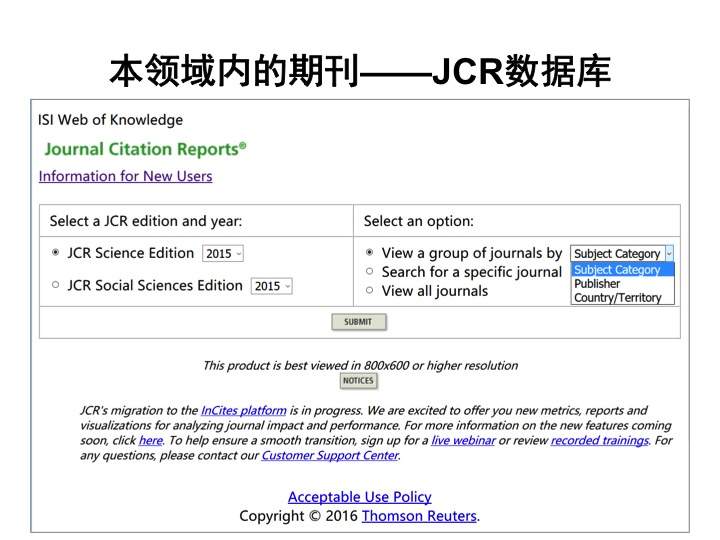
Task: Click the '800x600 or higher resolution' notice text
Action: pos(360,366)
